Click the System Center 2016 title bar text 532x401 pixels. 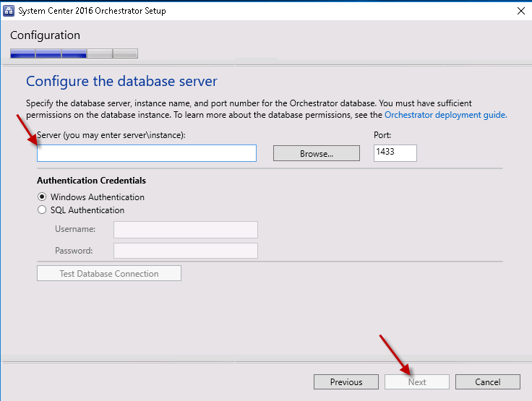click(x=93, y=11)
